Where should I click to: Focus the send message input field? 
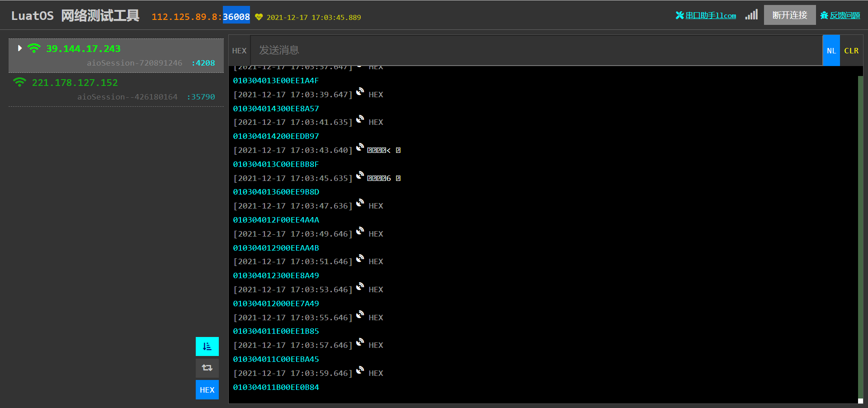click(x=536, y=50)
